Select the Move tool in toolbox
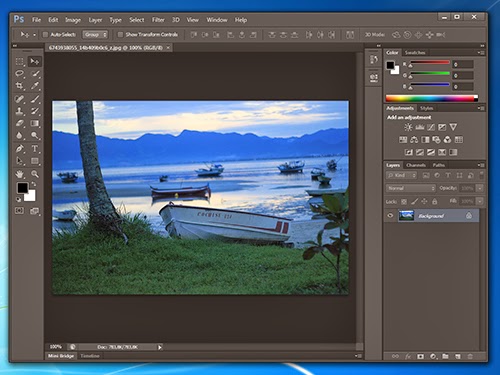This screenshot has width=500, height=375. click(35, 61)
